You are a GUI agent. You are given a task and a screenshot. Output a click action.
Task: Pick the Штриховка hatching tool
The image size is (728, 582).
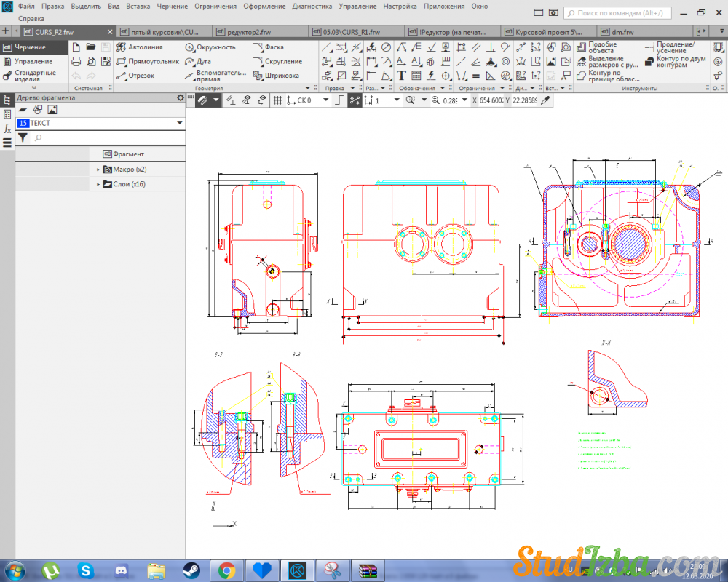[x=276, y=76]
